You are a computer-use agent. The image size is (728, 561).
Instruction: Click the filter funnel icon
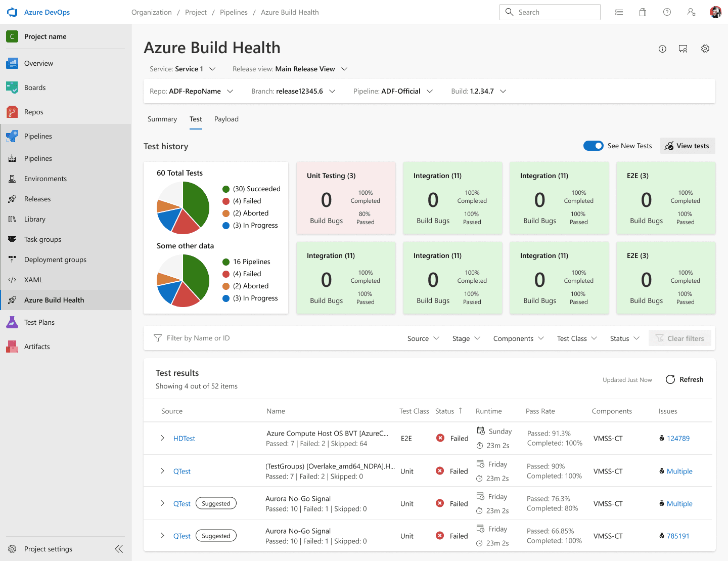coord(158,338)
